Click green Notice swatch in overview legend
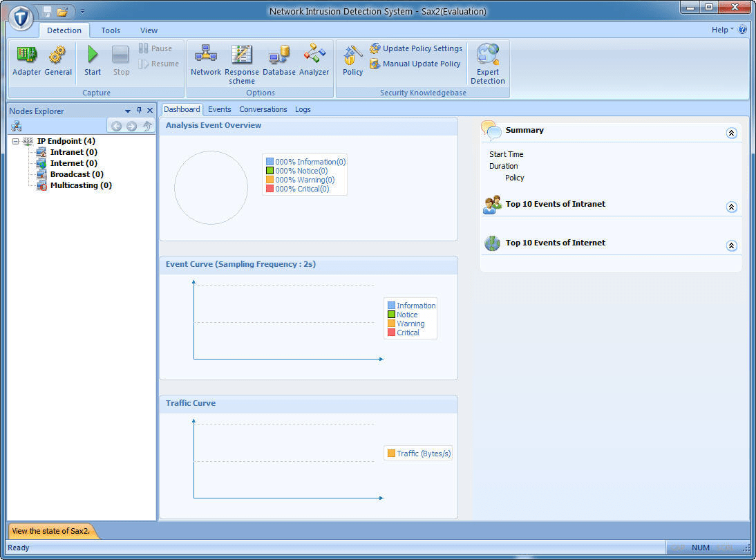 (x=270, y=171)
